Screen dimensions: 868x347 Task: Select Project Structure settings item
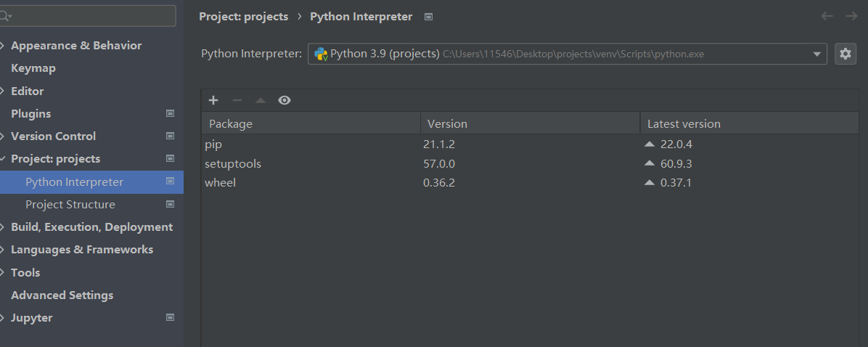coord(70,205)
